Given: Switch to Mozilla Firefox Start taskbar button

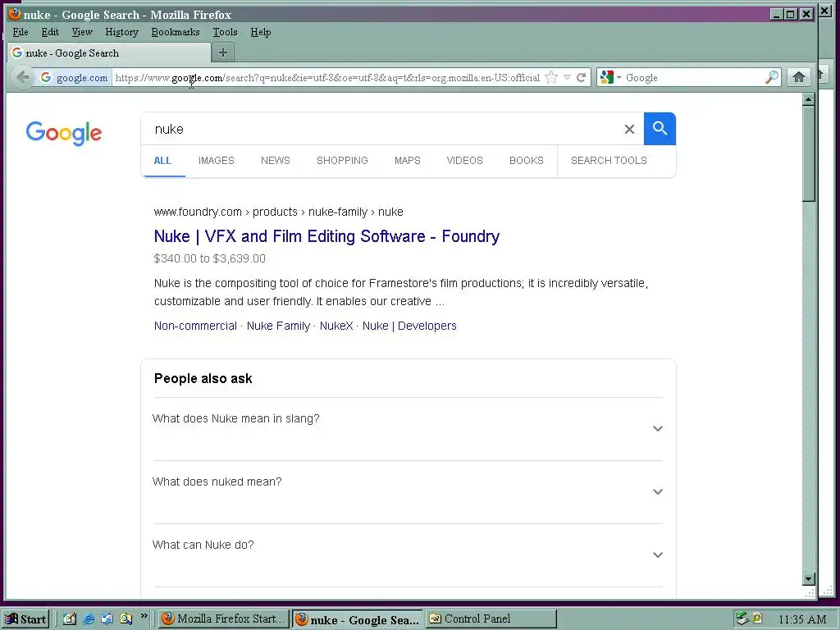Looking at the screenshot, I should 224,619.
